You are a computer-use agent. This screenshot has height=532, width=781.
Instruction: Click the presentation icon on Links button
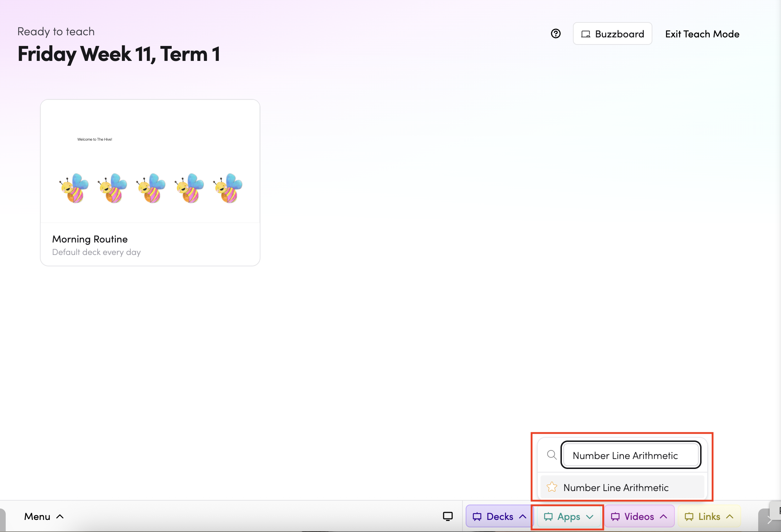(x=689, y=517)
